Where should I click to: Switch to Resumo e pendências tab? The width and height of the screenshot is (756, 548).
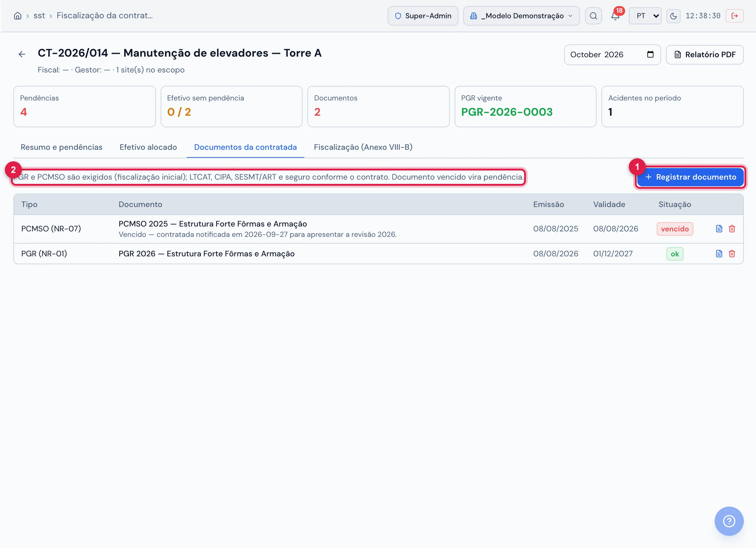pos(62,147)
